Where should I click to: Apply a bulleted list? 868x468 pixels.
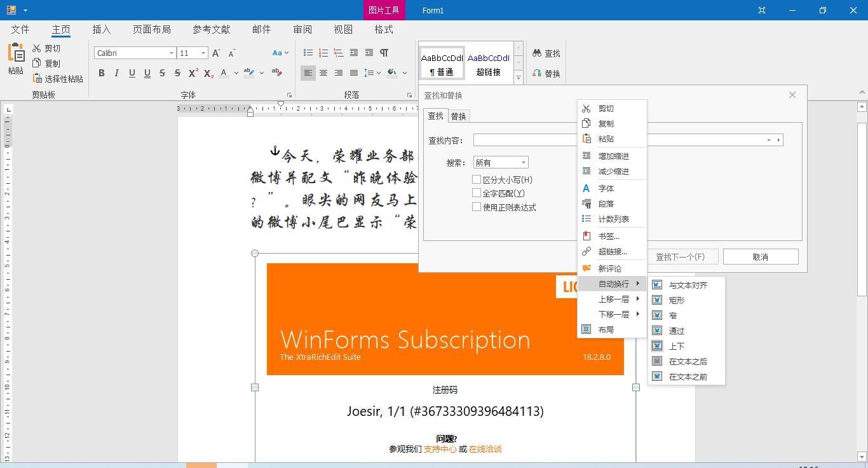[308, 53]
